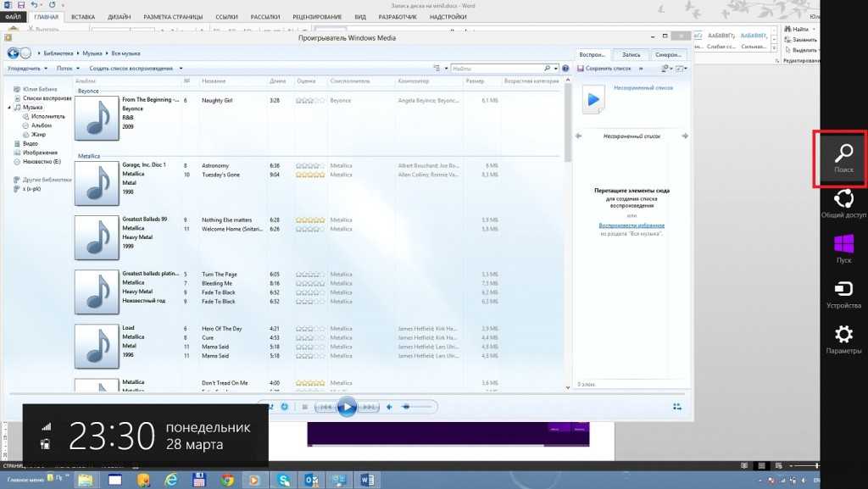Screen dimensions: 868x489
Task: Rate the Naughty Girl track with stars
Action: [x=310, y=100]
